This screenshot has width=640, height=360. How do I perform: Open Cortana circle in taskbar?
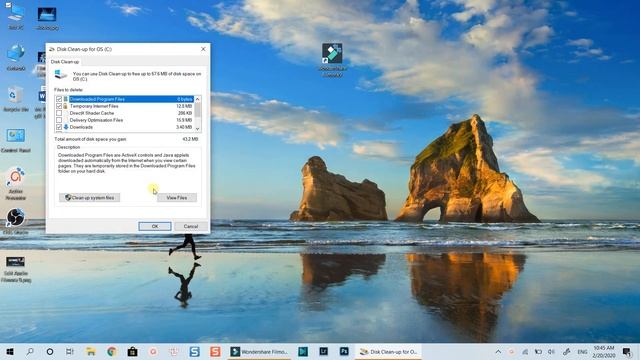(x=50, y=351)
